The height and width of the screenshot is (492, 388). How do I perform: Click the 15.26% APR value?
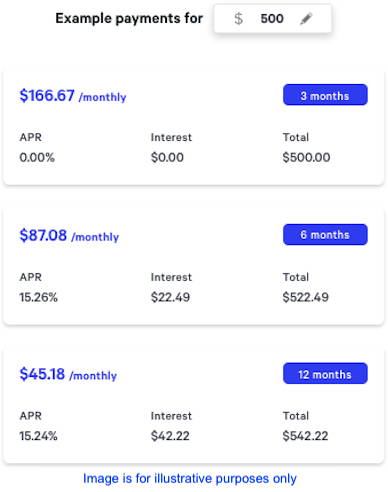pos(38,297)
